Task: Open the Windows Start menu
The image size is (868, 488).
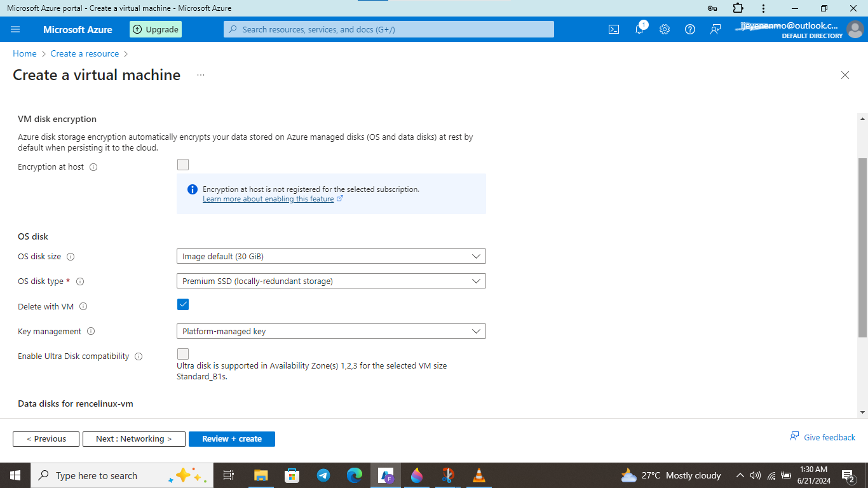Action: tap(15, 475)
